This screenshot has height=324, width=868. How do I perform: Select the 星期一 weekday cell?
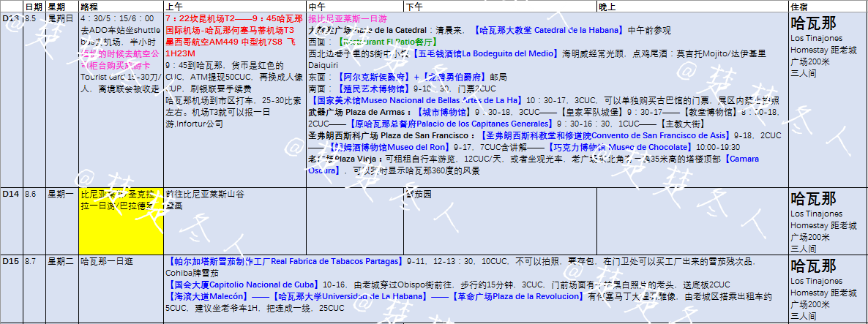pos(62,195)
